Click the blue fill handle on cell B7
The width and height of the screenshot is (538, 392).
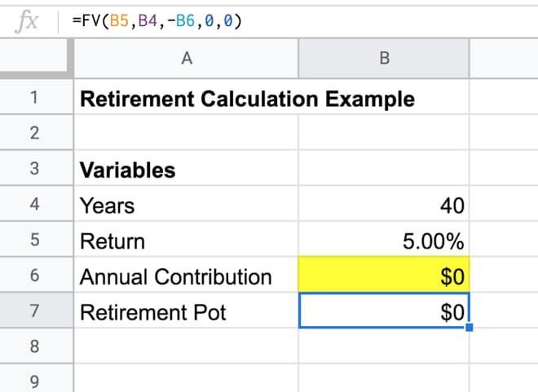[470, 328]
